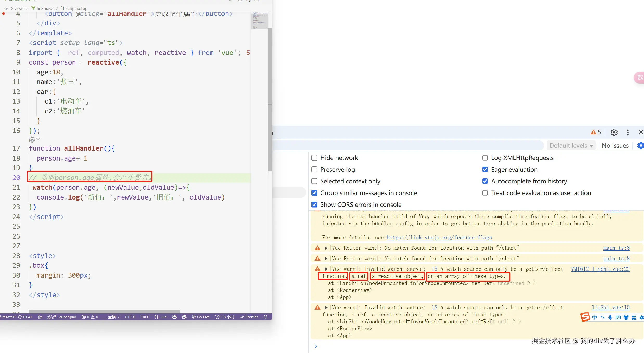The image size is (644, 353).
Task: Click Prettier status bar item
Action: (x=249, y=317)
